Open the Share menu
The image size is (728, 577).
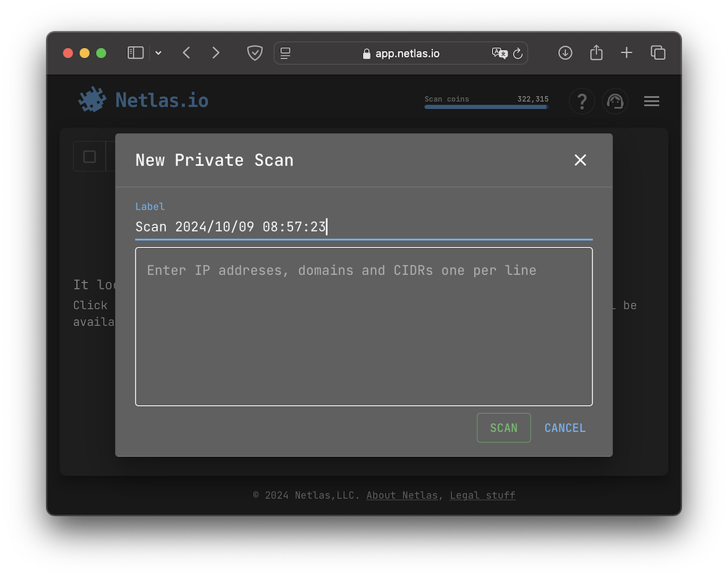pos(596,53)
